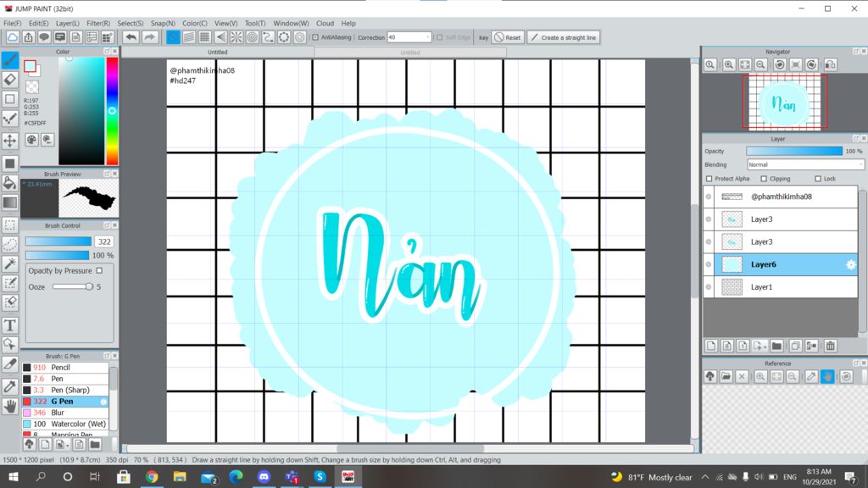Activate the Hand tool in left toolbar
The image size is (868, 488).
point(10,406)
